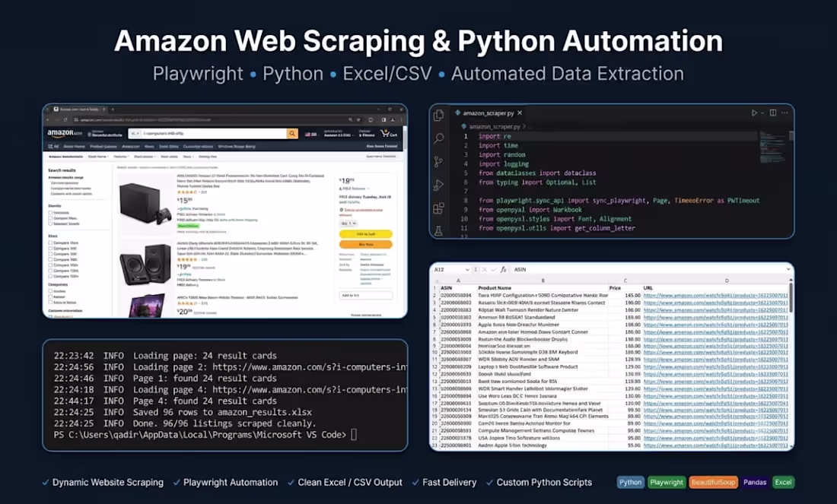Tick the fourth checkbox in the second filter group
The height and width of the screenshot is (504, 837).
click(x=51, y=259)
